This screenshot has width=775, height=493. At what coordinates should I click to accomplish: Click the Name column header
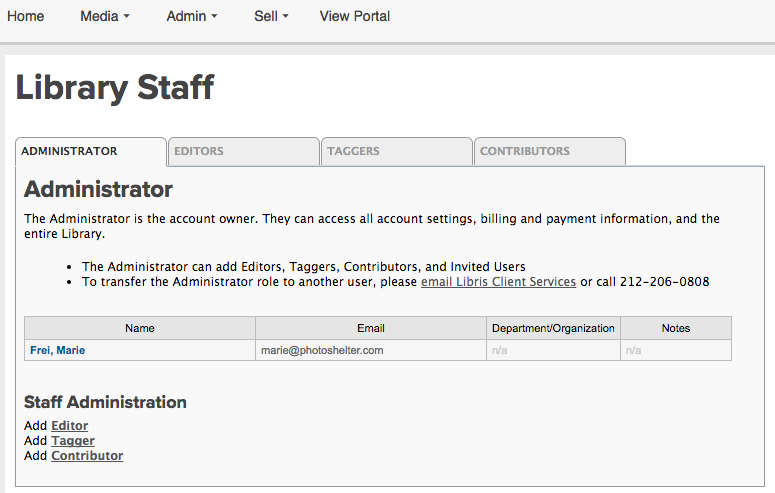(140, 328)
